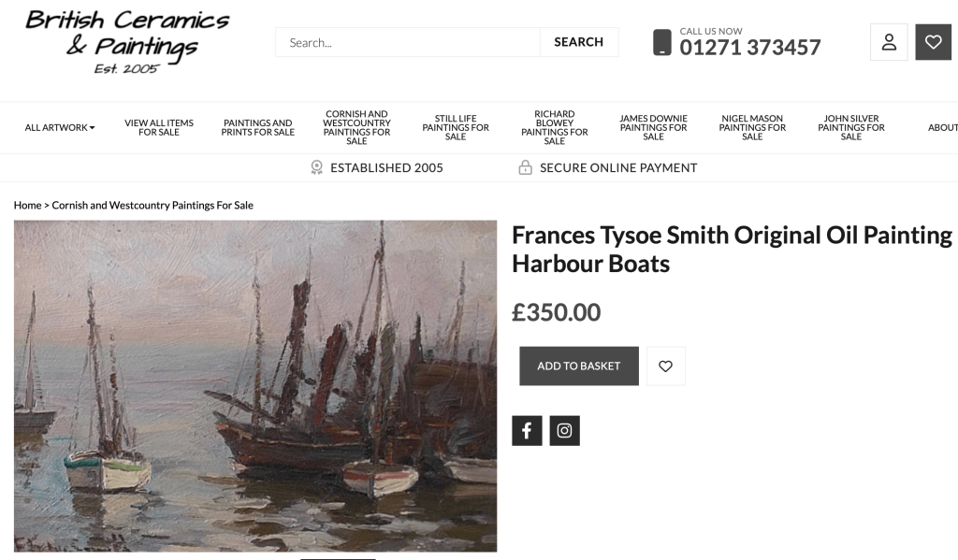Click the secure payment padlock icon

[x=526, y=167]
